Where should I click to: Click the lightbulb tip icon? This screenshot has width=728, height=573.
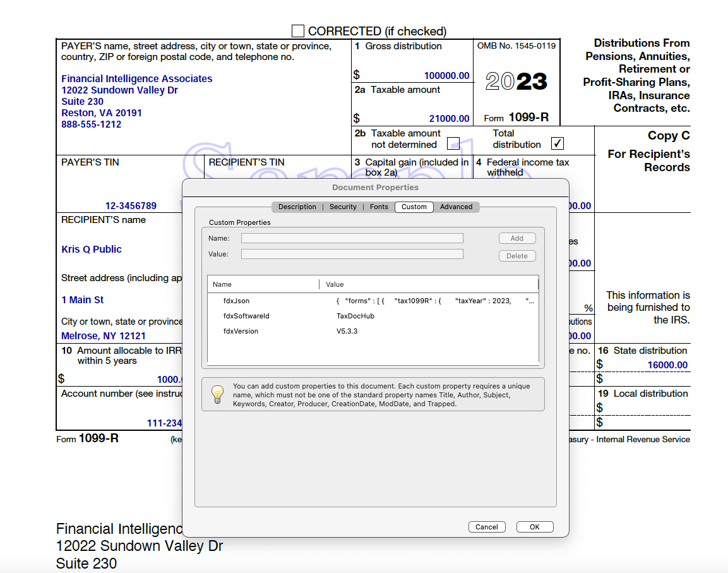(x=217, y=394)
